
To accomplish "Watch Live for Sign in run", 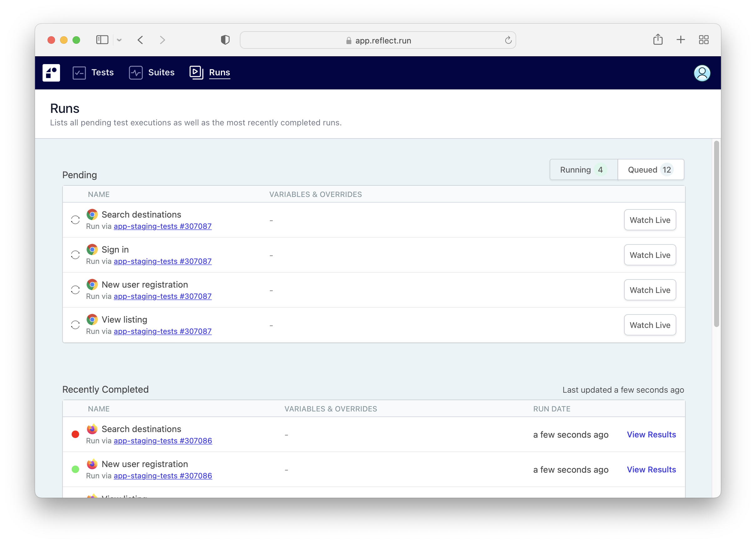I will [650, 255].
